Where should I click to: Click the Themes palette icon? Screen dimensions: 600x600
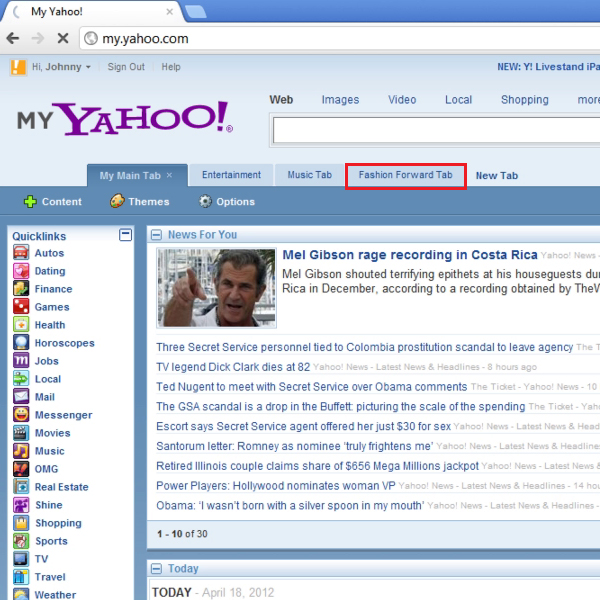[x=117, y=201]
